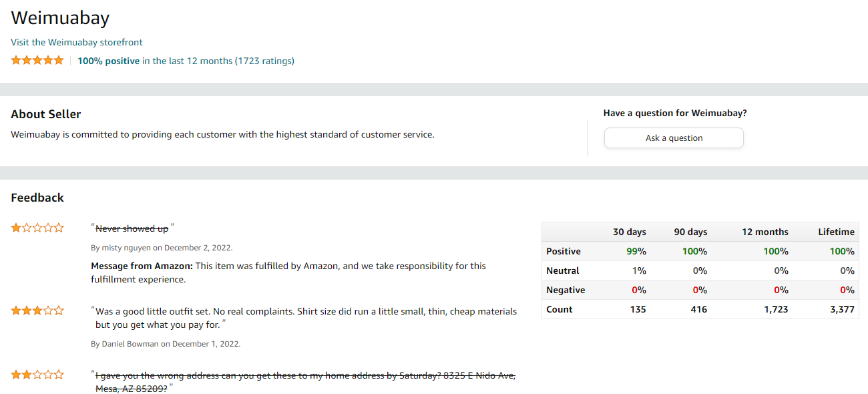Click the Positive row label in the feedback table
The width and height of the screenshot is (868, 394).
pyautogui.click(x=564, y=251)
